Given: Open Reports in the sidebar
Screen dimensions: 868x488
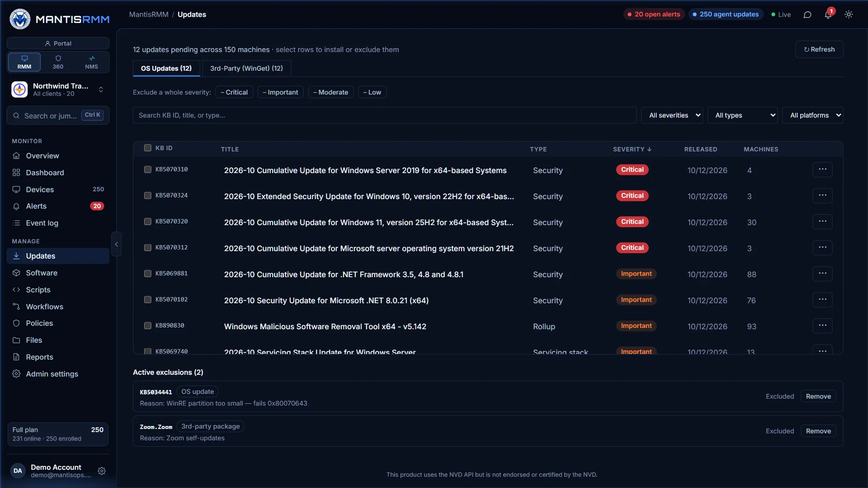Looking at the screenshot, I should [58, 357].
